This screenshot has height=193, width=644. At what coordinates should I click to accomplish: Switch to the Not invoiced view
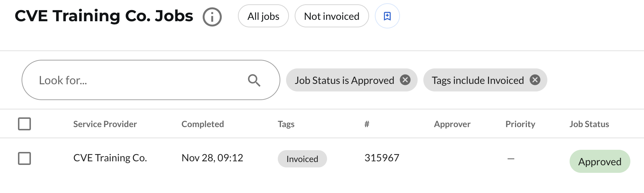point(332,16)
